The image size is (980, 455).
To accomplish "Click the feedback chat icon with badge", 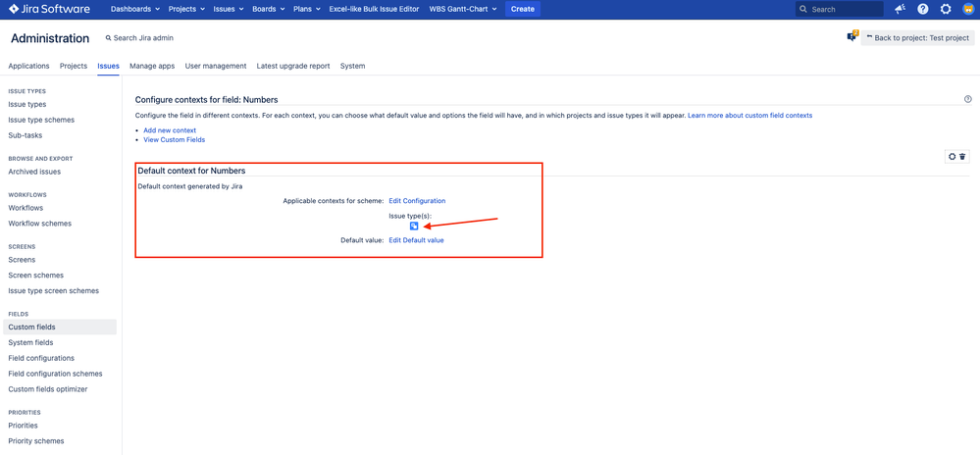I will [x=851, y=36].
